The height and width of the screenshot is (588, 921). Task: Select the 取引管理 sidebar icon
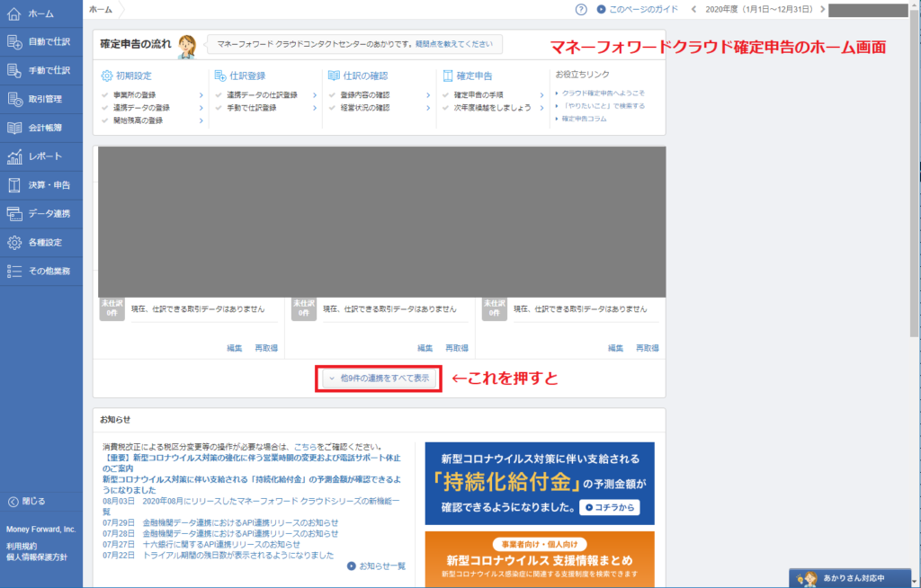[14, 99]
